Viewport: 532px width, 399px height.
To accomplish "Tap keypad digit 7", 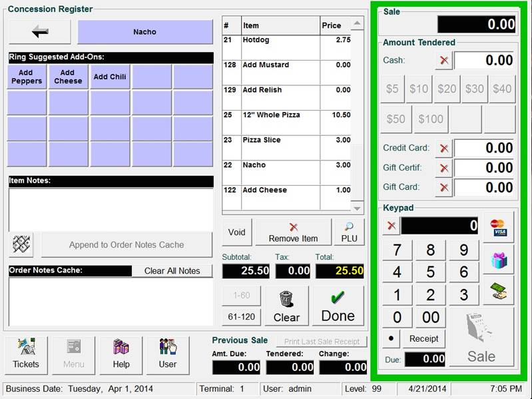I will [398, 250].
